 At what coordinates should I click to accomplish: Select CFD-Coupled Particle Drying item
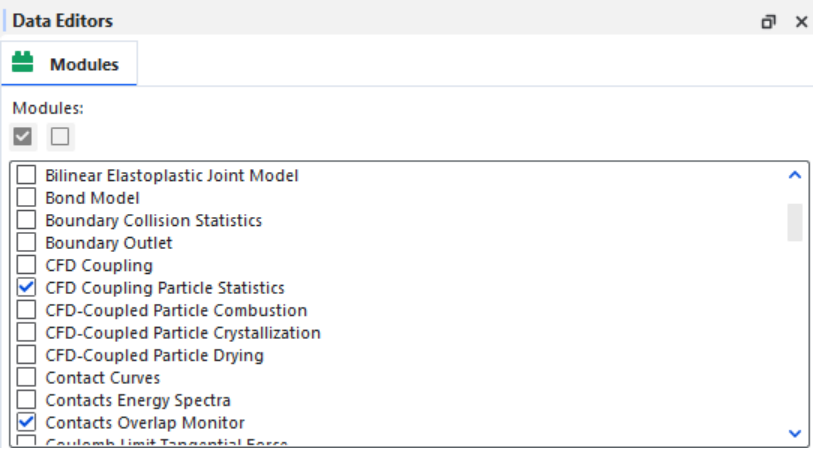[155, 355]
